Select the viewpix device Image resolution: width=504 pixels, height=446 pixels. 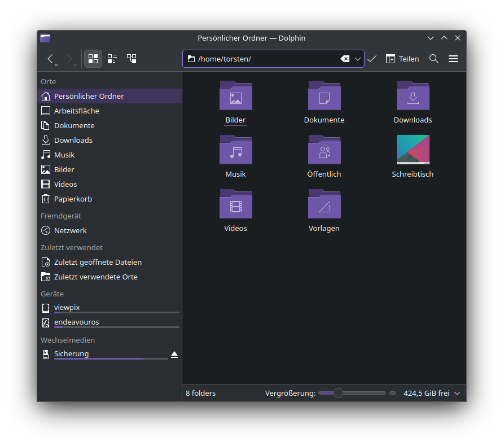[x=109, y=308]
